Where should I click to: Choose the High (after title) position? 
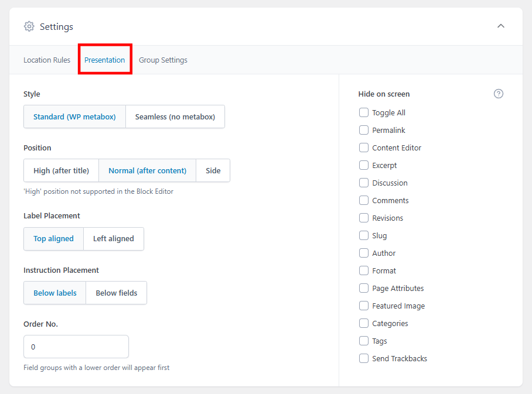click(61, 170)
